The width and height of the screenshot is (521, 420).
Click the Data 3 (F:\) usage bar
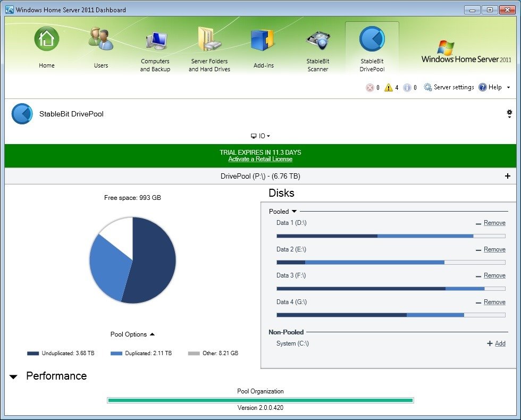tap(391, 289)
